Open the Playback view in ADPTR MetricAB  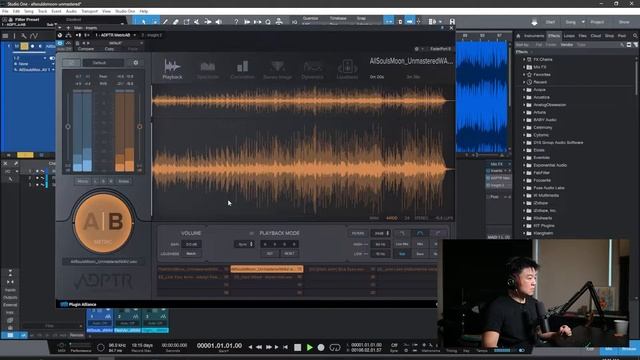(172, 69)
